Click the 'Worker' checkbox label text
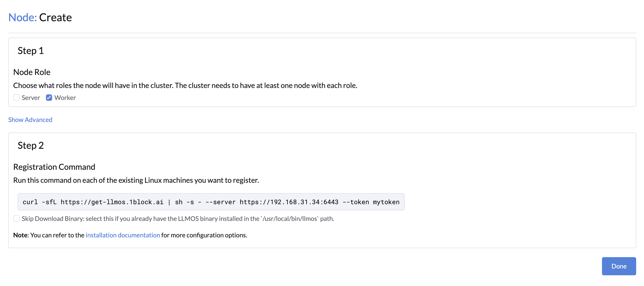Viewport: 644px width, 286px height. [x=65, y=98]
